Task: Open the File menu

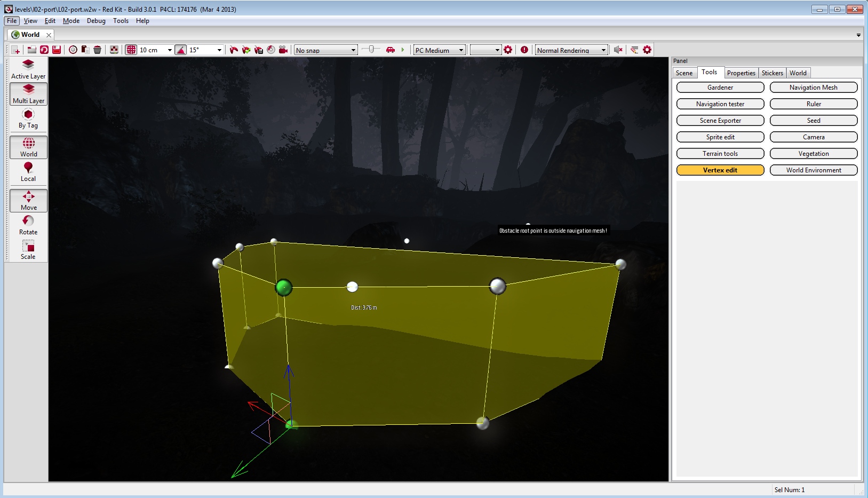Action: 12,21
